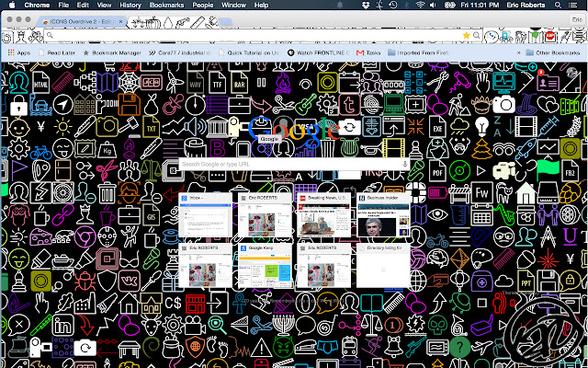Image resolution: width=588 pixels, height=368 pixels.
Task: Open the Watch FRONTLINE bookmark
Action: pyautogui.click(x=319, y=53)
